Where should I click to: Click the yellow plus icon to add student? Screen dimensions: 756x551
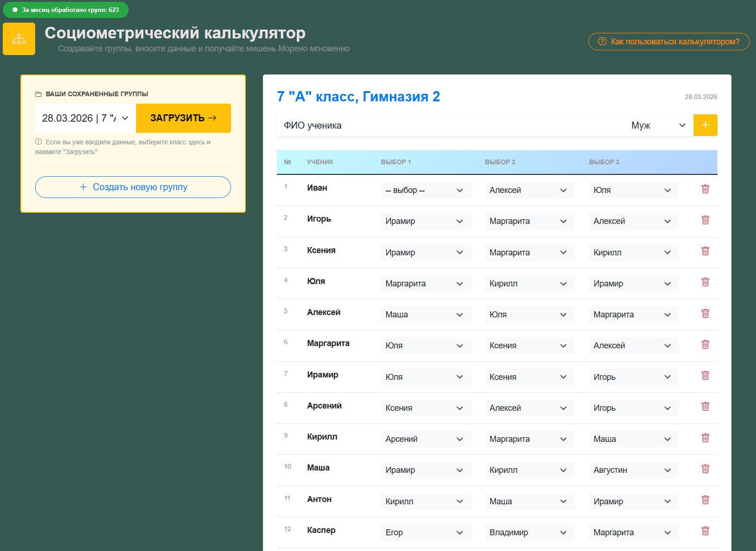(705, 125)
